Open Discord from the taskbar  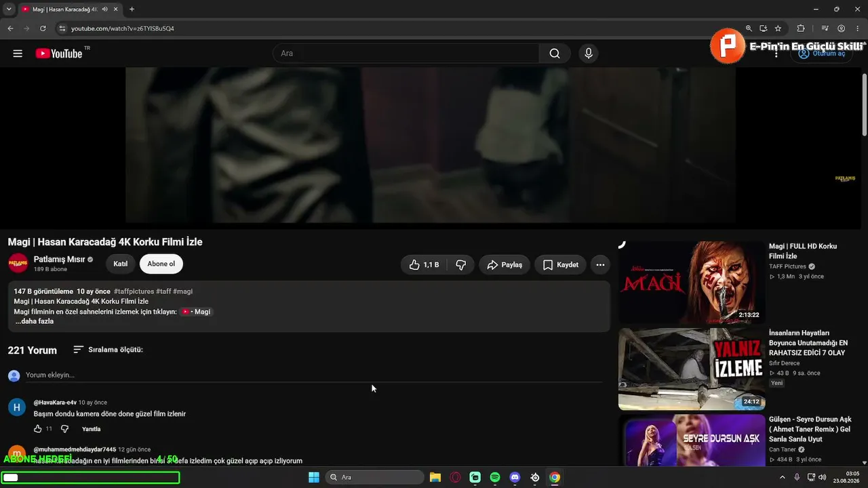point(515,477)
